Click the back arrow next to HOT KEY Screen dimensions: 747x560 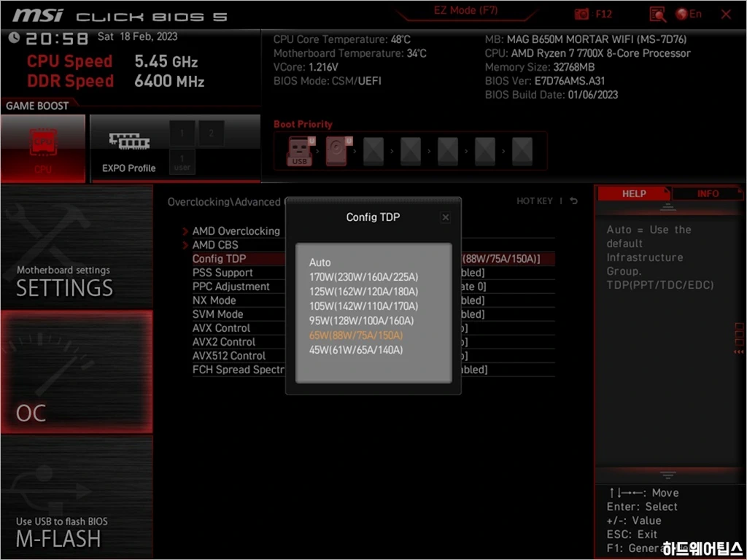[x=573, y=201]
